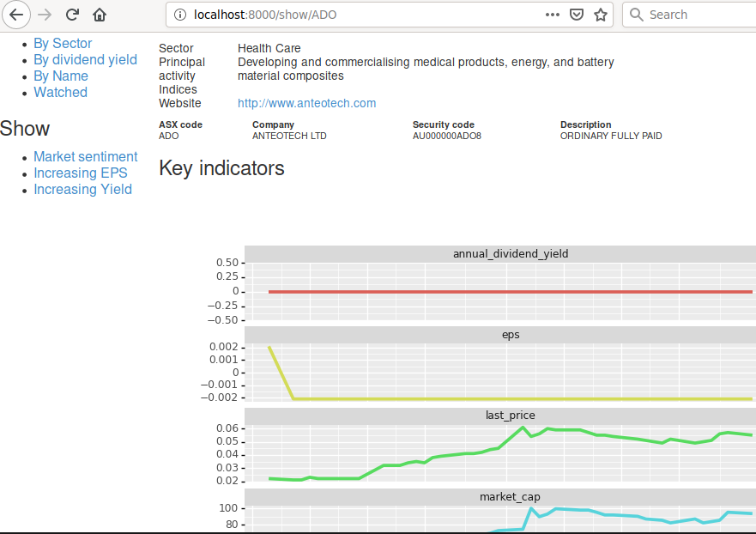The image size is (756, 534).
Task: Click the search magnifier icon
Action: (x=637, y=15)
